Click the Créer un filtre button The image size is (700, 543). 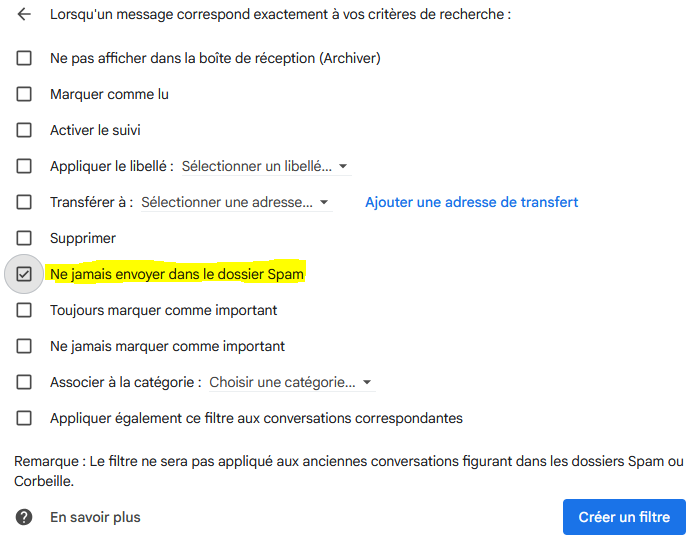pos(624,517)
